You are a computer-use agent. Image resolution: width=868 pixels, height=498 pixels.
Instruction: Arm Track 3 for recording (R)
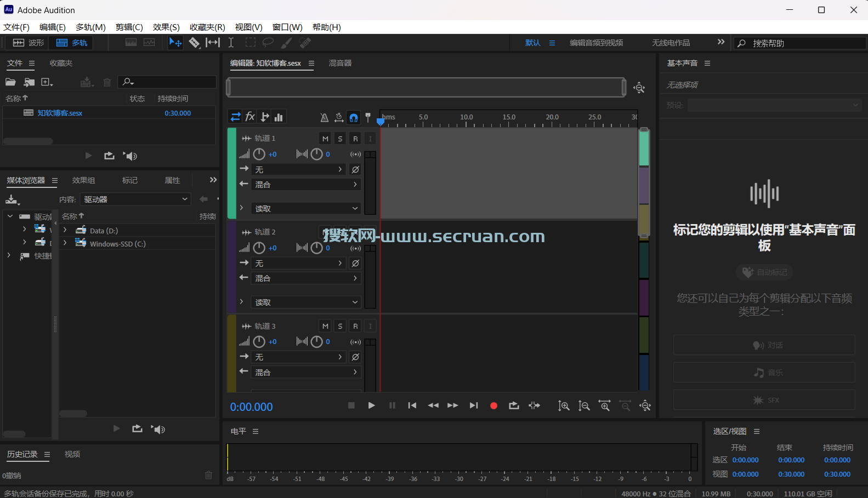tap(355, 326)
